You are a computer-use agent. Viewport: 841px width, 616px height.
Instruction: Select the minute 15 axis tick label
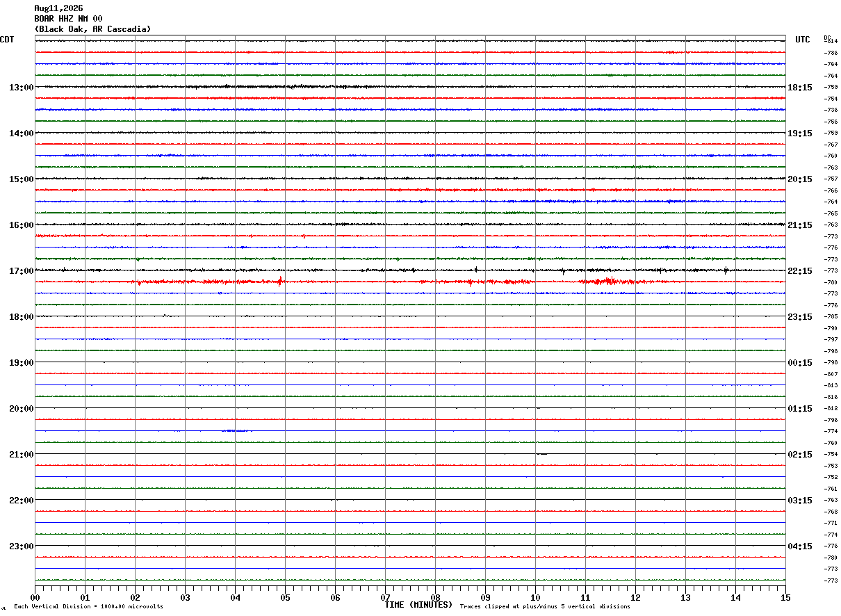[x=785, y=597]
